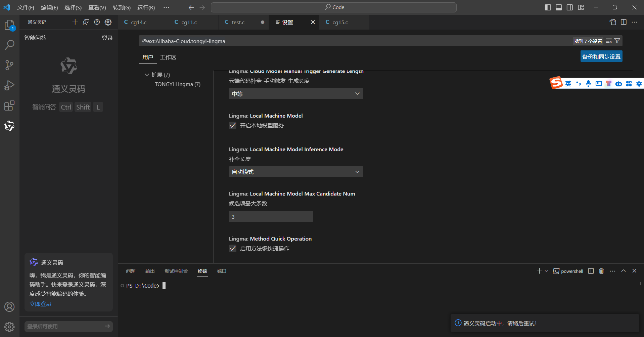Open Lingma panel settings gear
The image size is (644, 337).
pyautogui.click(x=108, y=22)
